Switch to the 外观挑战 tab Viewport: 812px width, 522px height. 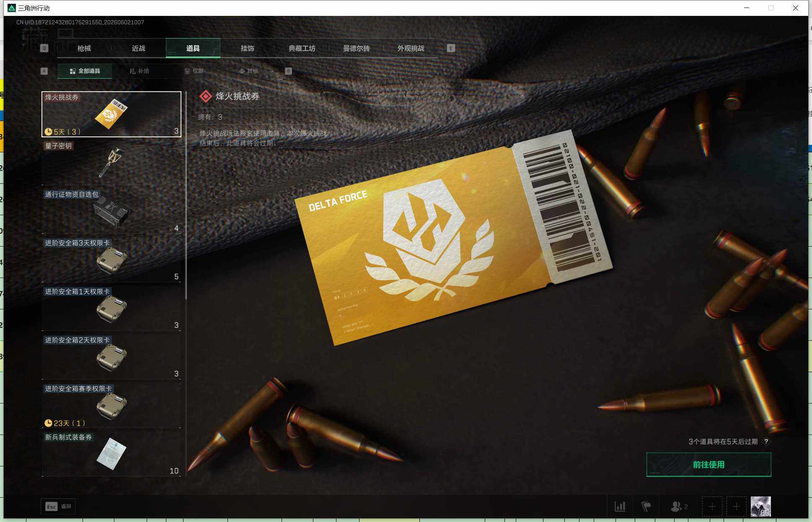[411, 48]
